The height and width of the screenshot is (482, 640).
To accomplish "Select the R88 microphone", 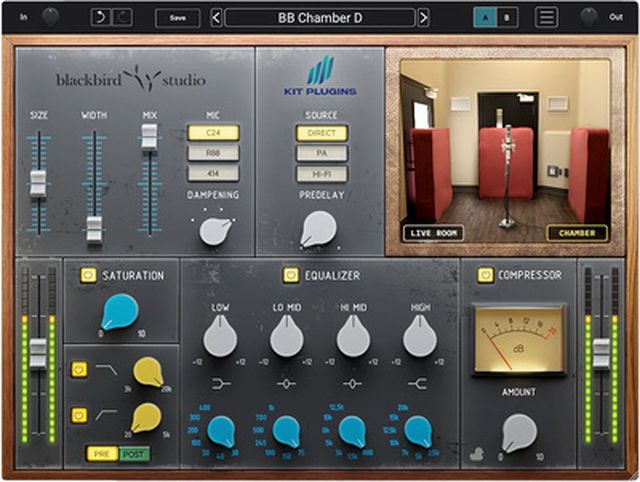I will pos(213,153).
